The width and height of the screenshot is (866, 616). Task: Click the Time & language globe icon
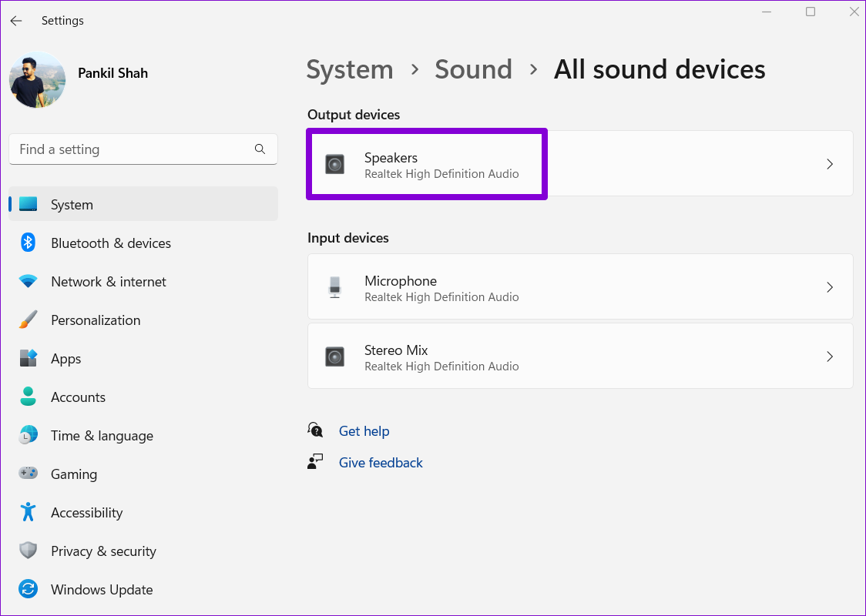[29, 436]
